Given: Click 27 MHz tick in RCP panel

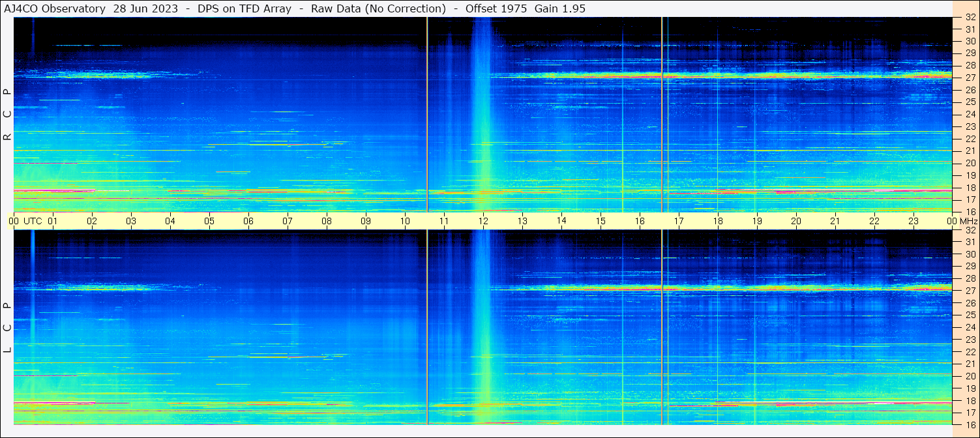Looking at the screenshot, I should coord(970,78).
